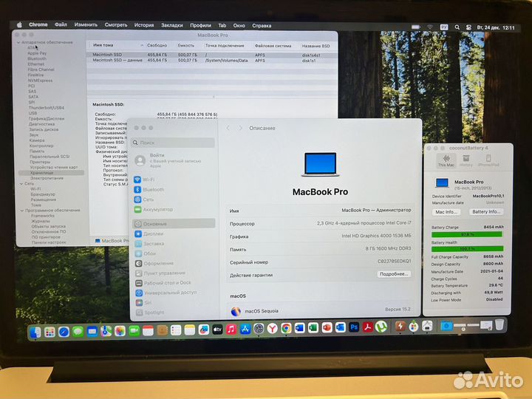Open the Профили menu
The image size is (532, 399).
[x=200, y=25]
